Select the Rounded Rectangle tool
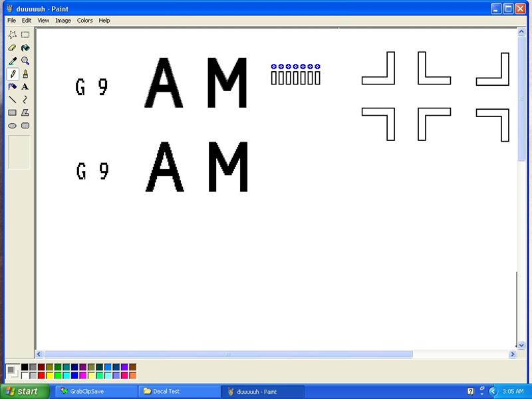Screen dimensions: 532x399 tap(25, 126)
